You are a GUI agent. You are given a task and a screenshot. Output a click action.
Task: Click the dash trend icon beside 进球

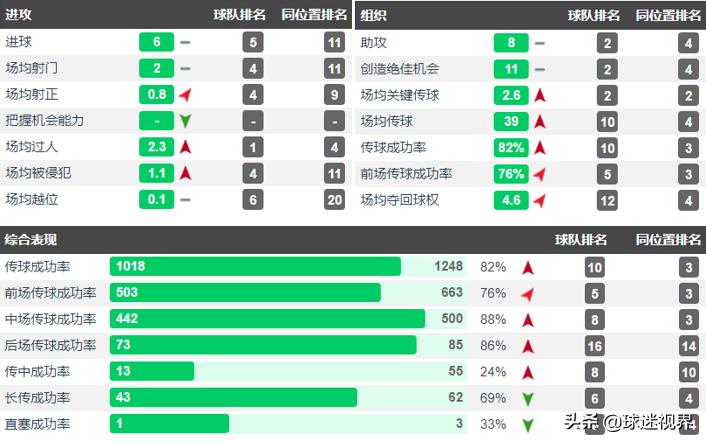coord(185,43)
